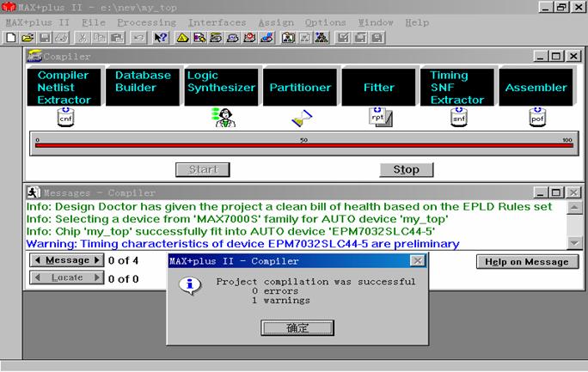Click the Assembler module box

pyautogui.click(x=536, y=88)
